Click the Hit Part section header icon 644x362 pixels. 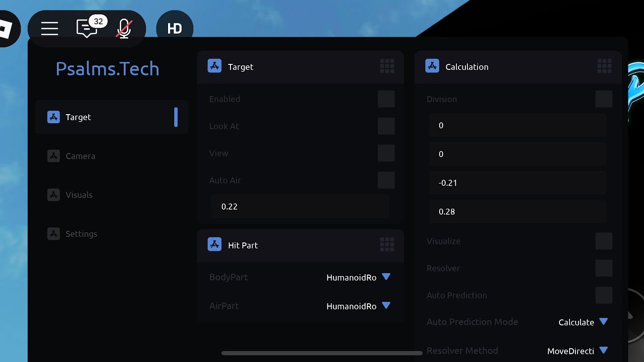[x=214, y=244]
